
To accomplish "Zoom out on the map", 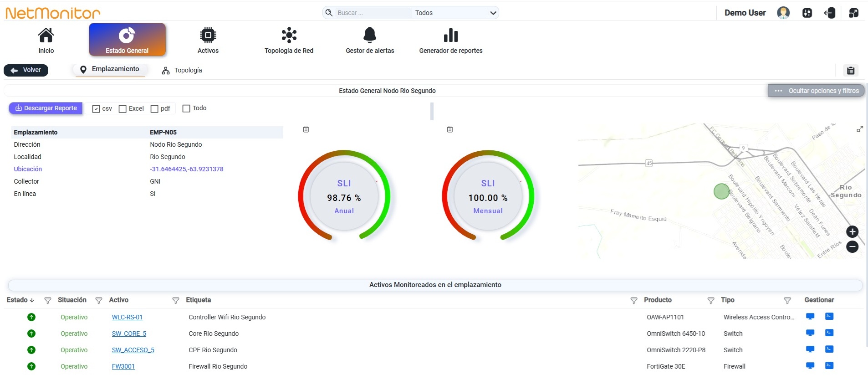I will (x=852, y=247).
